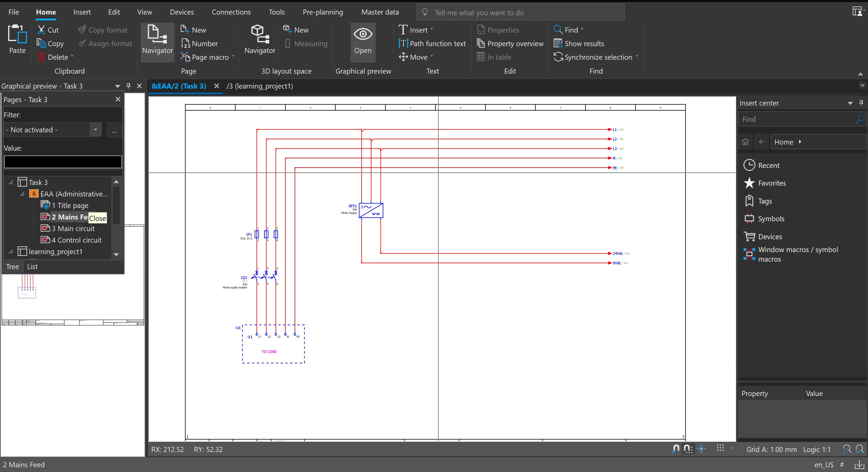Open the Insert center panel menu arrow
The width and height of the screenshot is (868, 472).
(x=850, y=103)
